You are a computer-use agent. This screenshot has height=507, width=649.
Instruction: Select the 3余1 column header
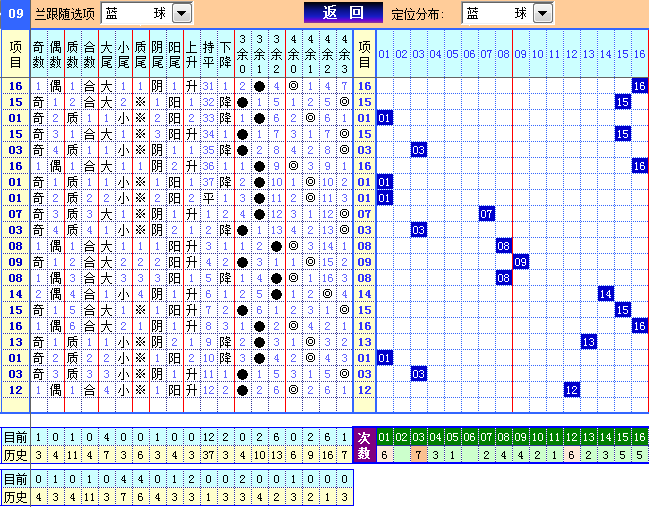[x=260, y=54]
